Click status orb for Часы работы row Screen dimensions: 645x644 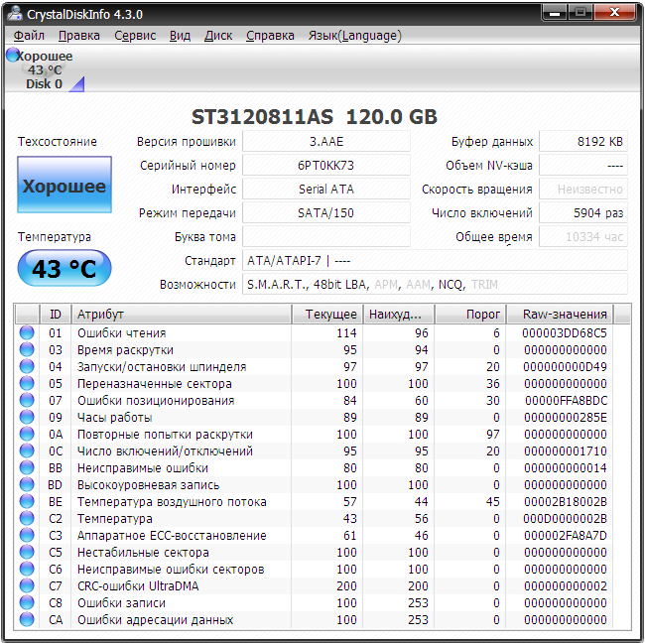(27, 417)
